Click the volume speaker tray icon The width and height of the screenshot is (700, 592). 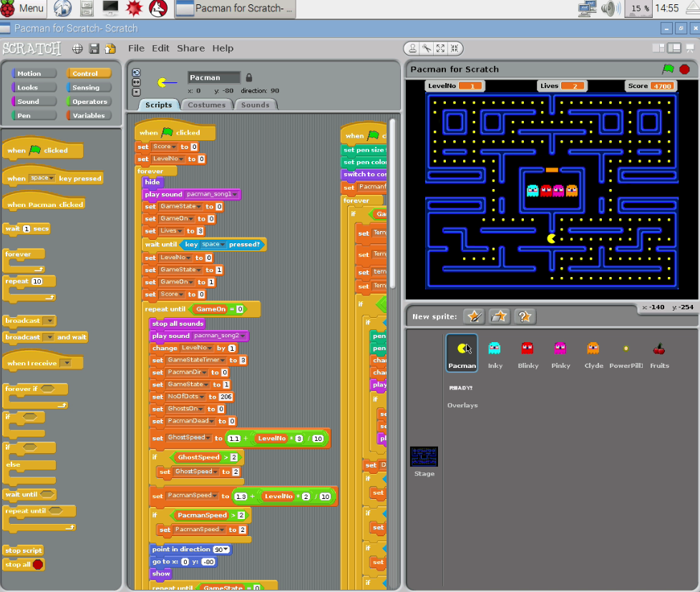610,9
